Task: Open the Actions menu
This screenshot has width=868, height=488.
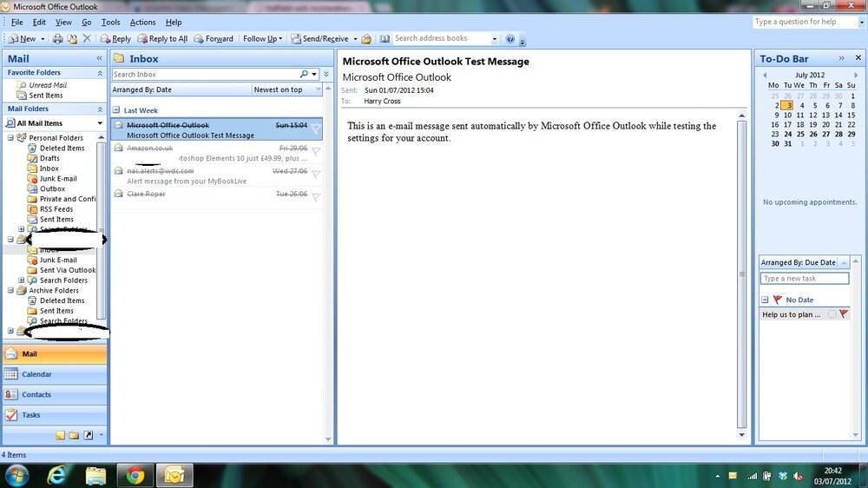Action: [x=143, y=23]
